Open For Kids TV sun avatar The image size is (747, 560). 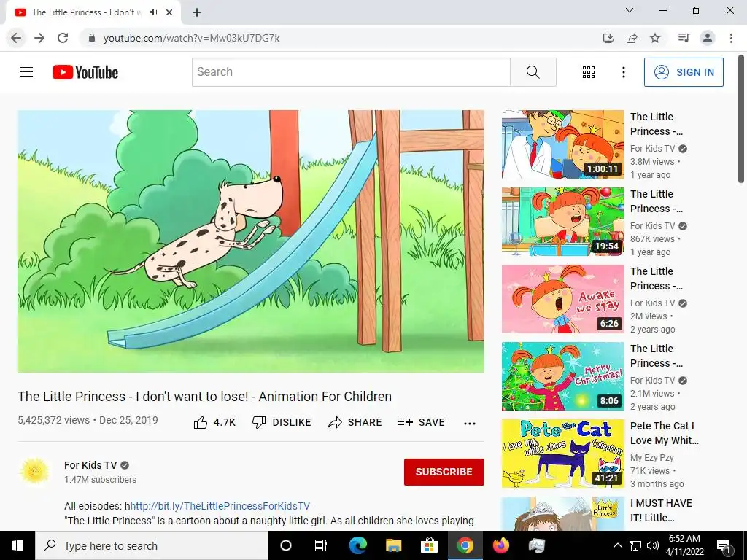[34, 472]
